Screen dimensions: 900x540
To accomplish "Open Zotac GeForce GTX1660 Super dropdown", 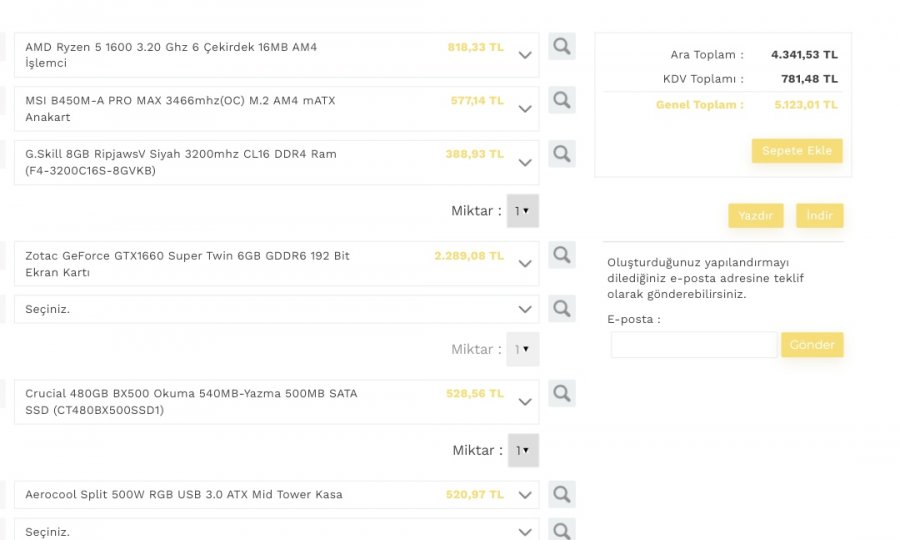I will pos(525,265).
